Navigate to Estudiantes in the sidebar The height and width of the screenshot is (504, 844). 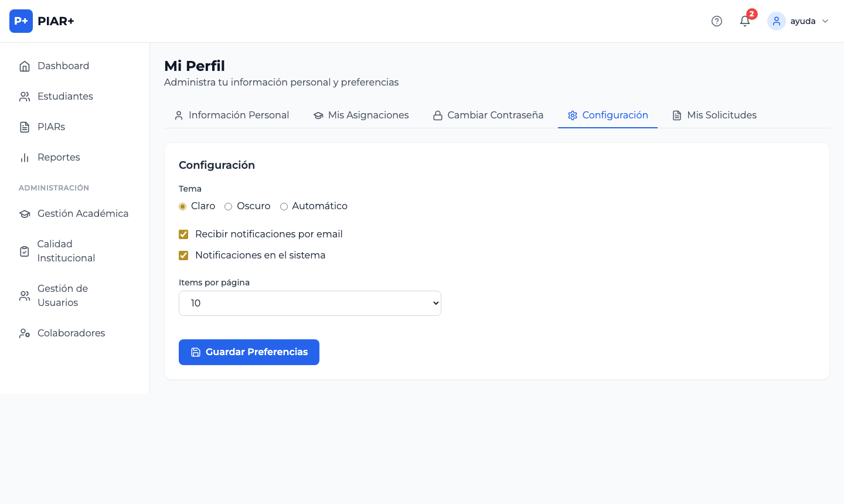pos(65,97)
